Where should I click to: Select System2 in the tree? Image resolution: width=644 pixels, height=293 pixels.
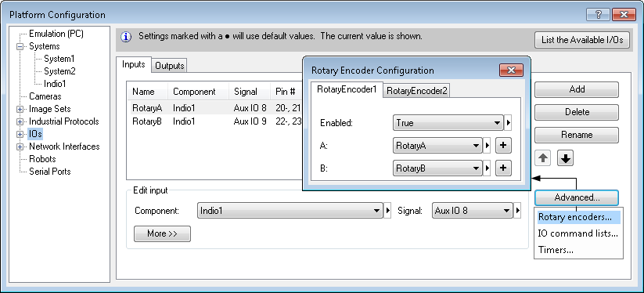pos(60,71)
